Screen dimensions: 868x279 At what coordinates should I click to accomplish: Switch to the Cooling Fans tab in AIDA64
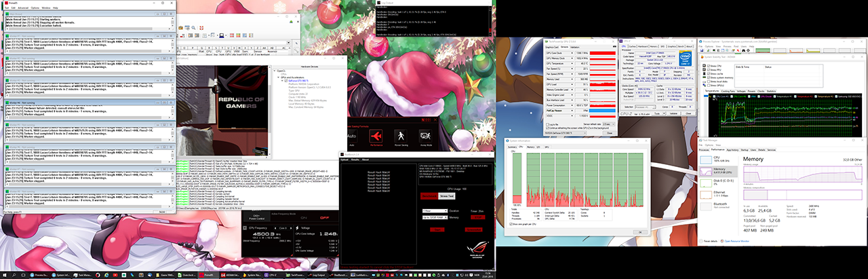coord(728,91)
